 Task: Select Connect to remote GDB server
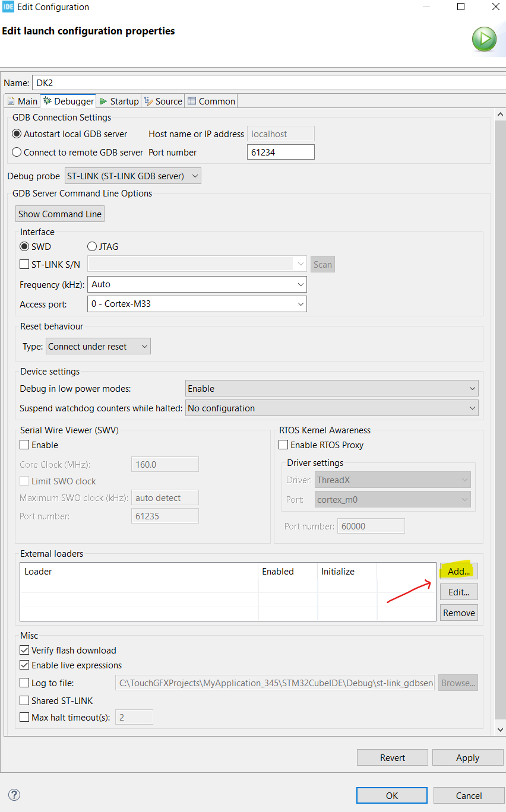click(17, 152)
